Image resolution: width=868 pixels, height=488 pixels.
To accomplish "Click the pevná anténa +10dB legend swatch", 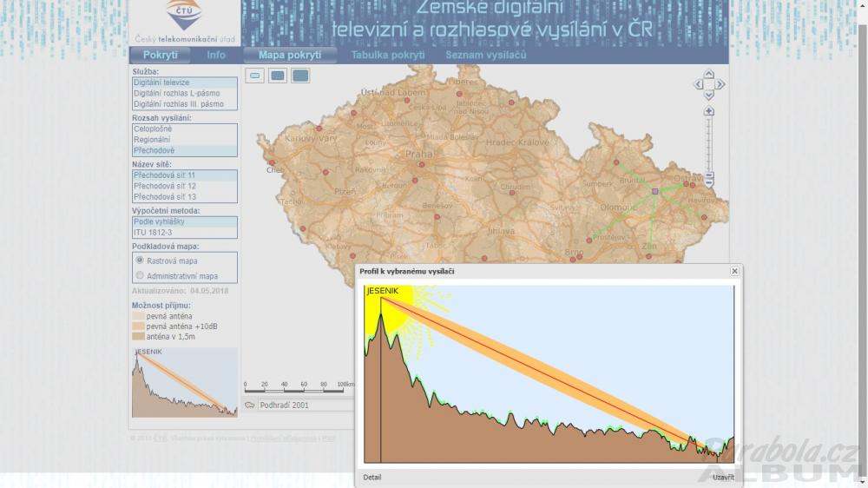I will click(138, 326).
